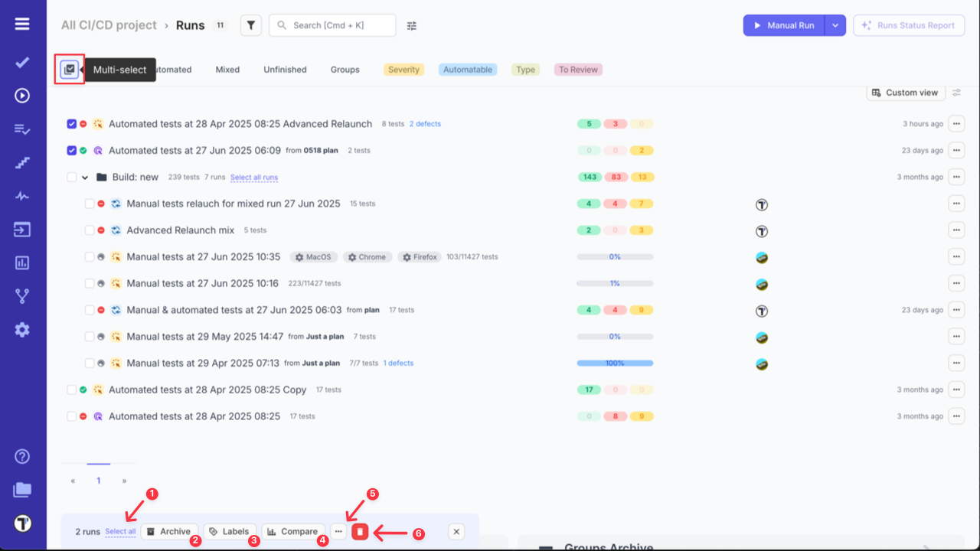Click the pulse activity icon in the sidebar
This screenshot has width=980, height=551.
point(21,196)
